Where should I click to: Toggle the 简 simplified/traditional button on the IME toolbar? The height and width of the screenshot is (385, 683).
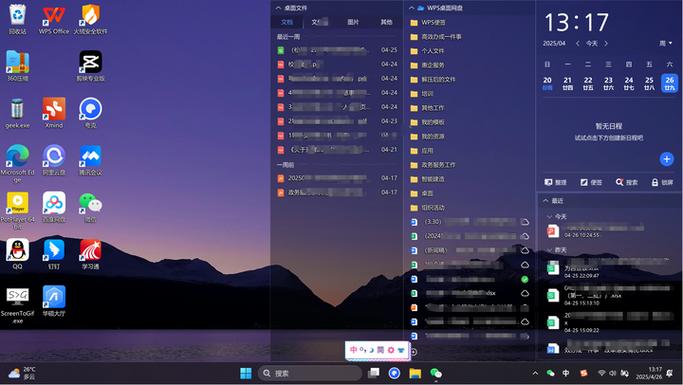380,350
